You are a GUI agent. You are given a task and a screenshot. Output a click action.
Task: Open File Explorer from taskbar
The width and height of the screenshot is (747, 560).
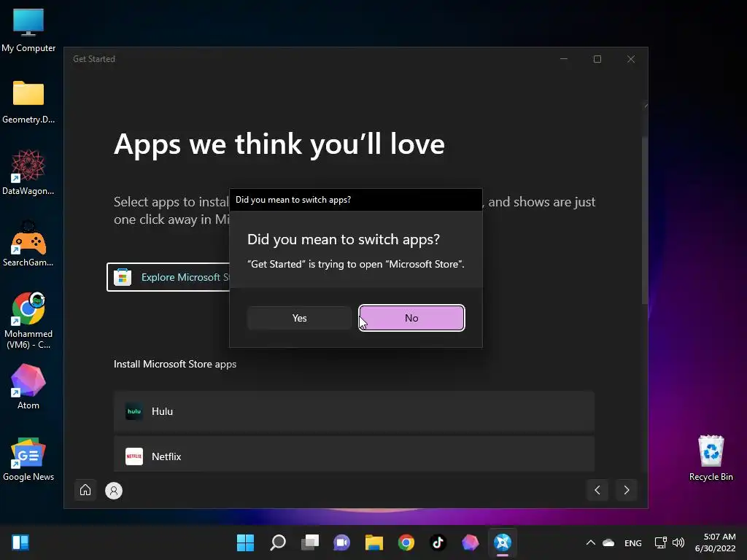pyautogui.click(x=374, y=542)
